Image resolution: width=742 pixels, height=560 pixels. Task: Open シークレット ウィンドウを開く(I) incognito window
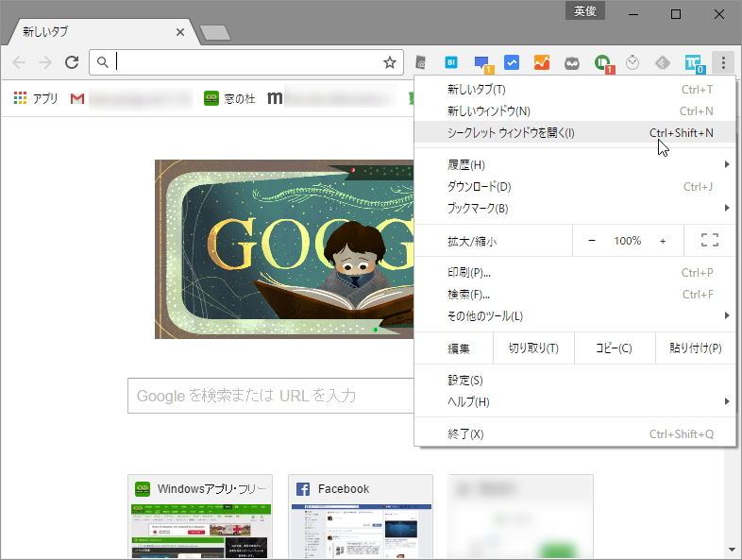pos(575,132)
